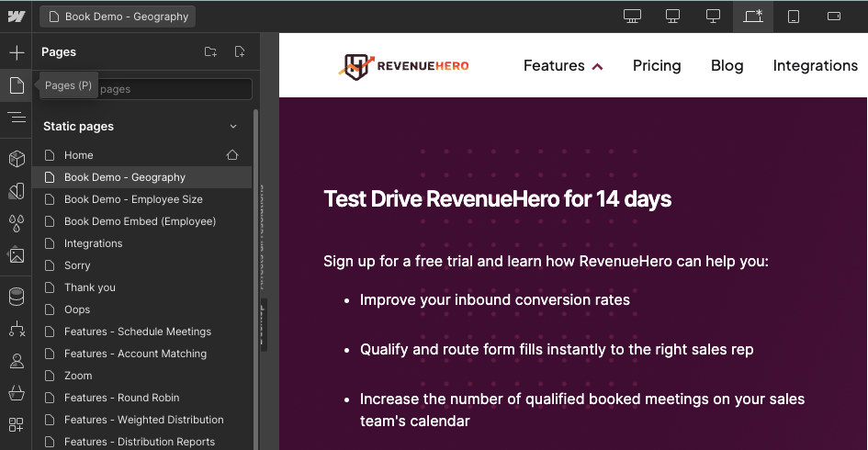This screenshot has width=868, height=450.
Task: Switch to medium desktop breakpoint
Action: click(713, 17)
